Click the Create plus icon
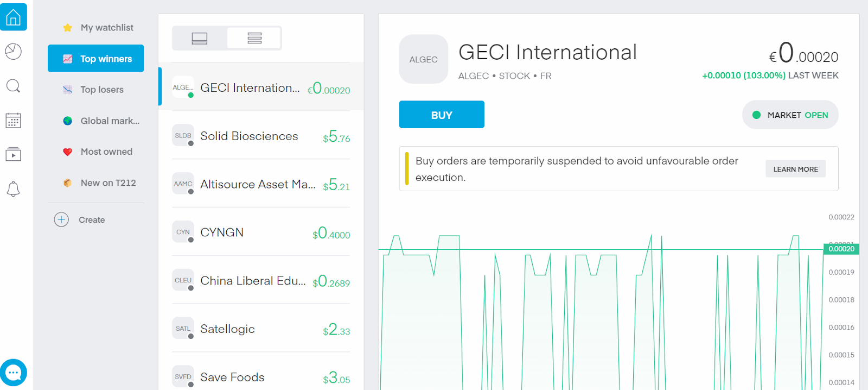 click(x=61, y=219)
